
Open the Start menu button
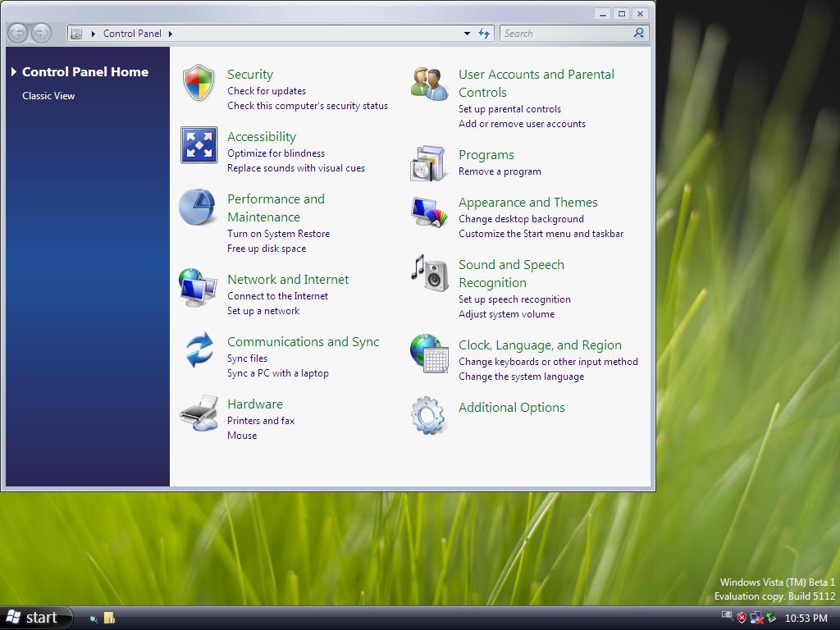coord(36,618)
